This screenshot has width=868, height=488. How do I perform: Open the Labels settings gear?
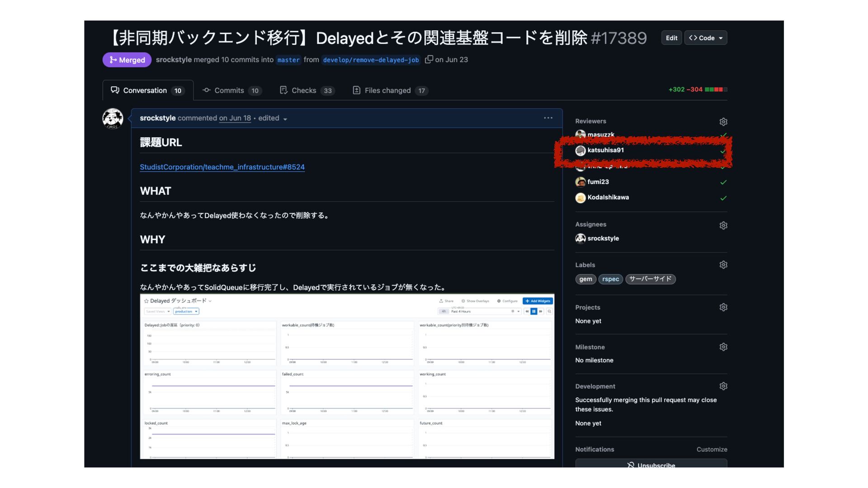coord(723,265)
